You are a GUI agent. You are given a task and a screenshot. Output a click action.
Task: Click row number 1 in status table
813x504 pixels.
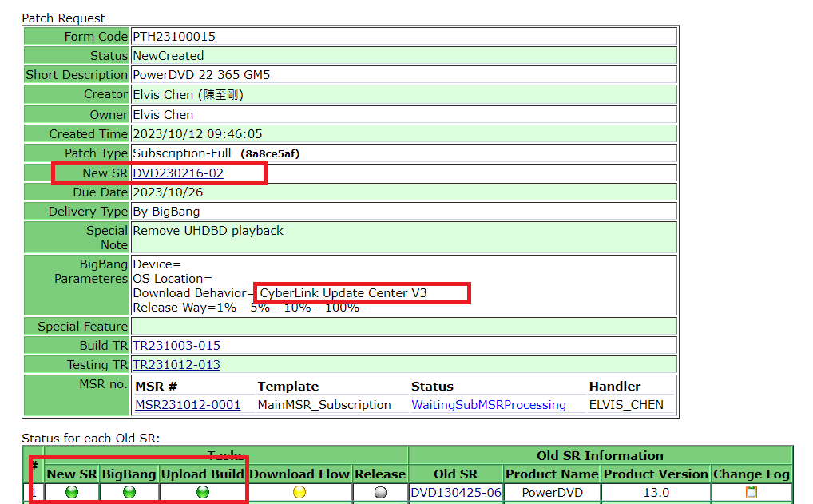(x=34, y=493)
